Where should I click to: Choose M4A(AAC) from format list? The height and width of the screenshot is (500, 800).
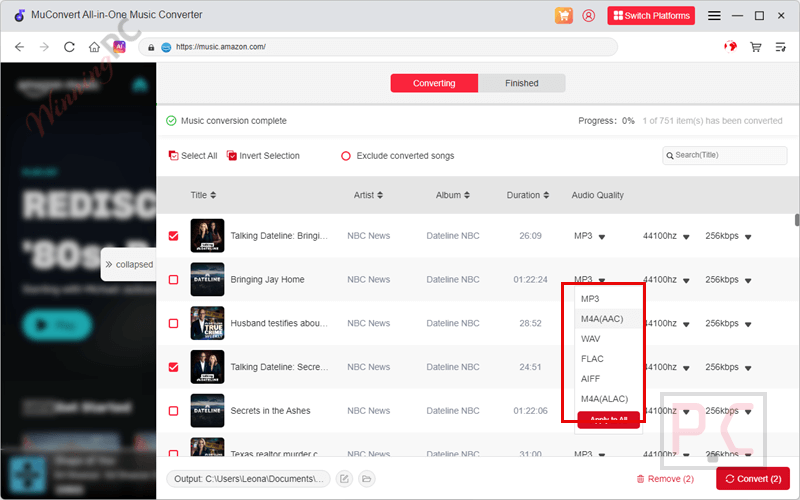coord(608,319)
